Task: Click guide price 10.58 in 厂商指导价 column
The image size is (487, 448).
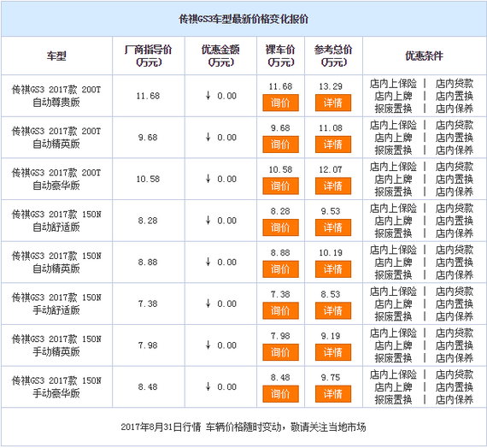Action: click(148, 179)
